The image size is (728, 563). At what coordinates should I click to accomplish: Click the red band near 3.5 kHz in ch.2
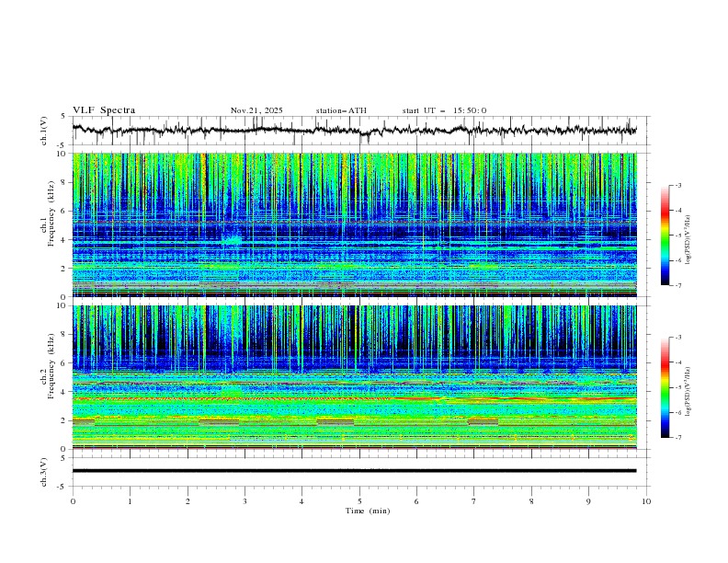pyautogui.click(x=354, y=398)
